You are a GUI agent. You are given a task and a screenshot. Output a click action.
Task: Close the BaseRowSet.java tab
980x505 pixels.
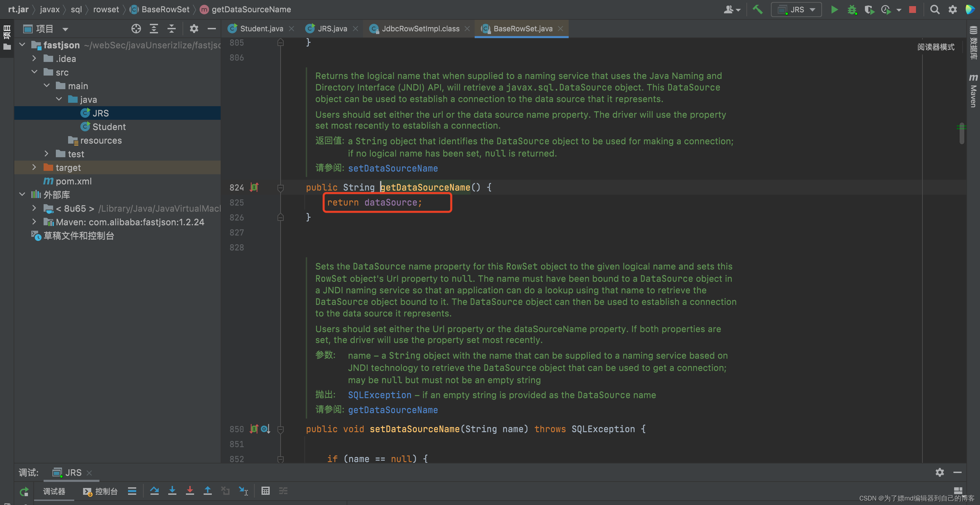[x=560, y=29]
